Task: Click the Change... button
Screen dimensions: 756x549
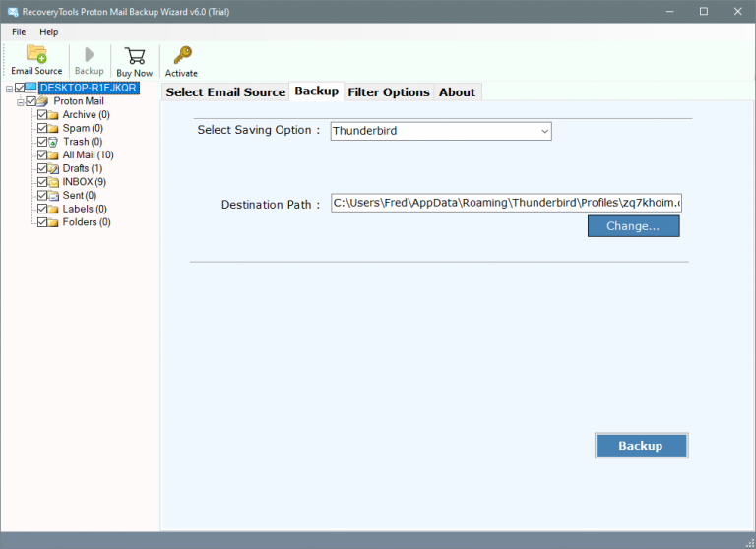Action: pos(634,226)
